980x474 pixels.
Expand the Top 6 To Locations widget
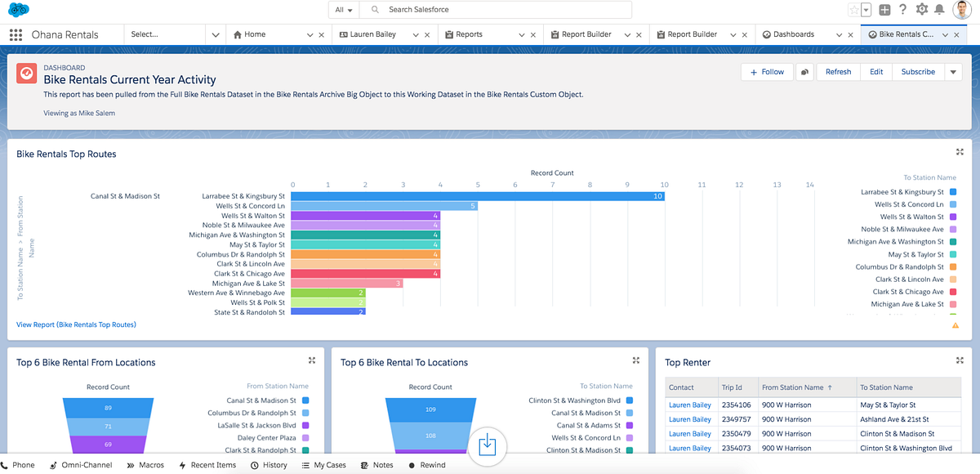pyautogui.click(x=636, y=360)
